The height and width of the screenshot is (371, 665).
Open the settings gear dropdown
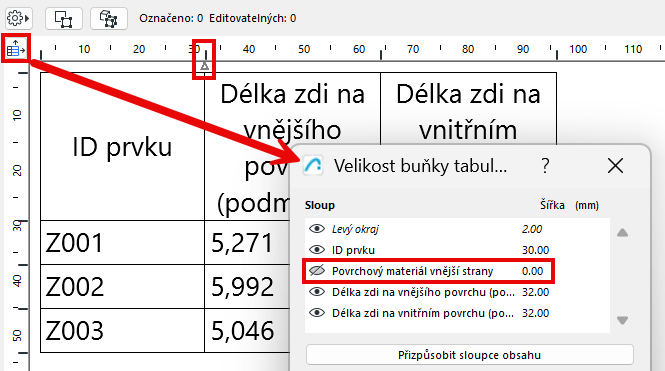coord(18,18)
